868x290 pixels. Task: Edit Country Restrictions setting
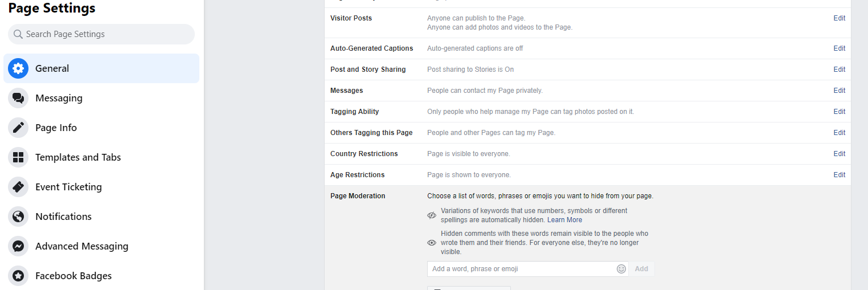(x=840, y=154)
